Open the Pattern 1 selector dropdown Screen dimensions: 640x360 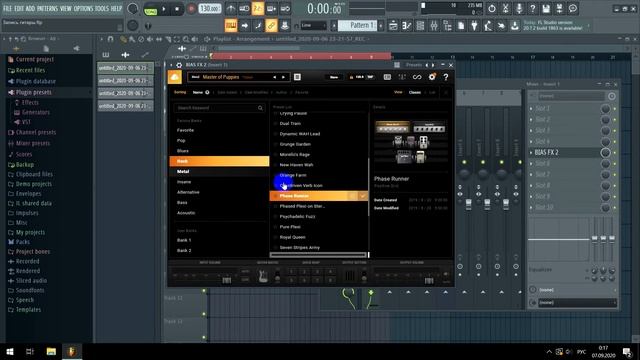[357, 25]
